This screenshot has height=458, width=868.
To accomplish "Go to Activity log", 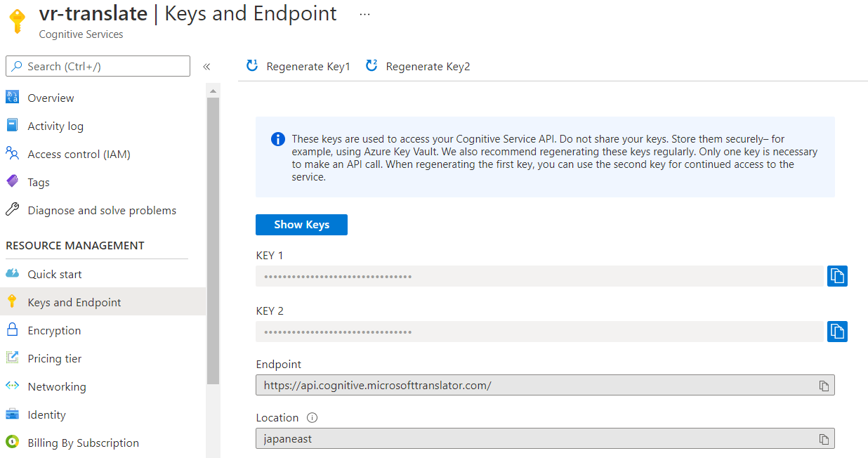I will point(55,126).
